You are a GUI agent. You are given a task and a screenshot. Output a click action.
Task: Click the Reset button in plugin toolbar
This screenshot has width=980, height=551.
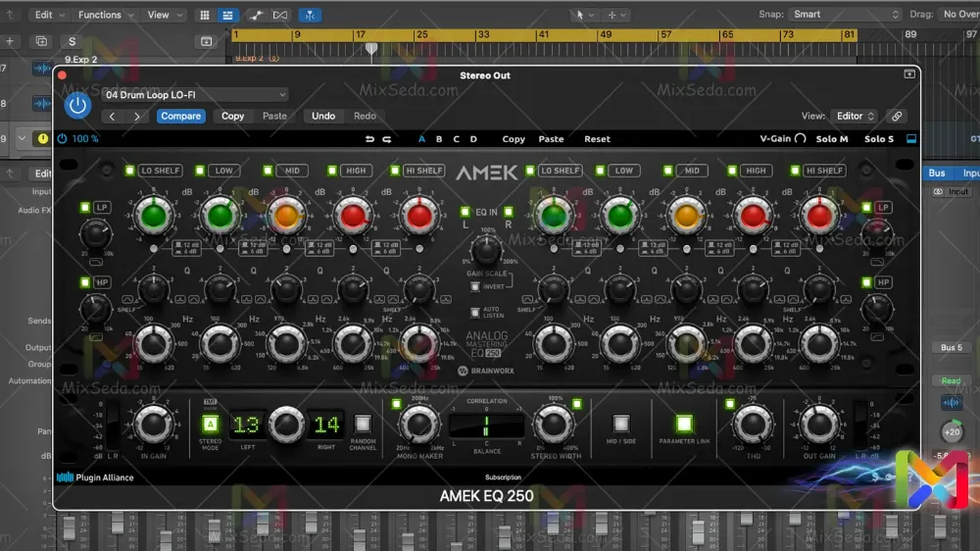coord(597,139)
